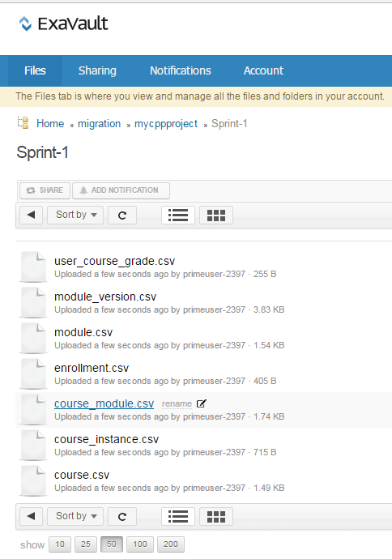This screenshot has height=559, width=392.
Task: Switch to list view in bottom toolbar
Action: coord(178,516)
